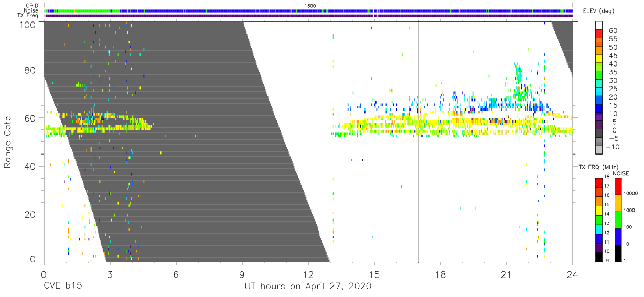The width and height of the screenshot is (644, 297).
Task: Click the 21 tick on UT hours axis
Action: click(507, 274)
